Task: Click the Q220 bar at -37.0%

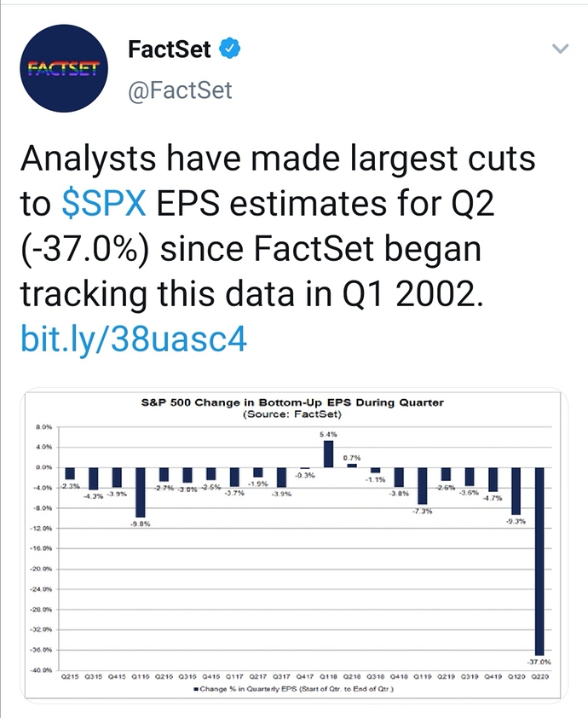Action: tap(539, 561)
